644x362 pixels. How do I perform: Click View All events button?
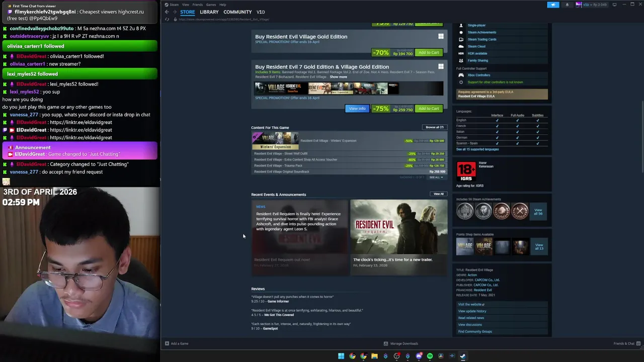coord(439,194)
